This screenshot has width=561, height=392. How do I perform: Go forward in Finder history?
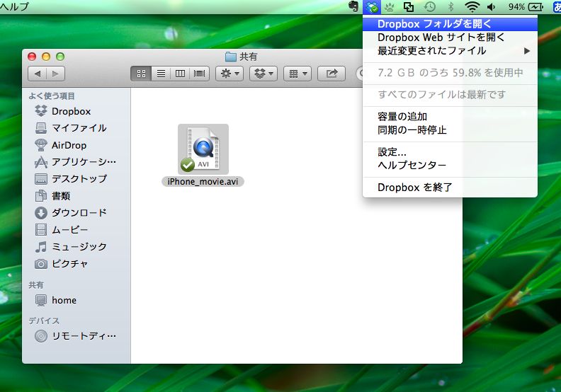[x=55, y=74]
